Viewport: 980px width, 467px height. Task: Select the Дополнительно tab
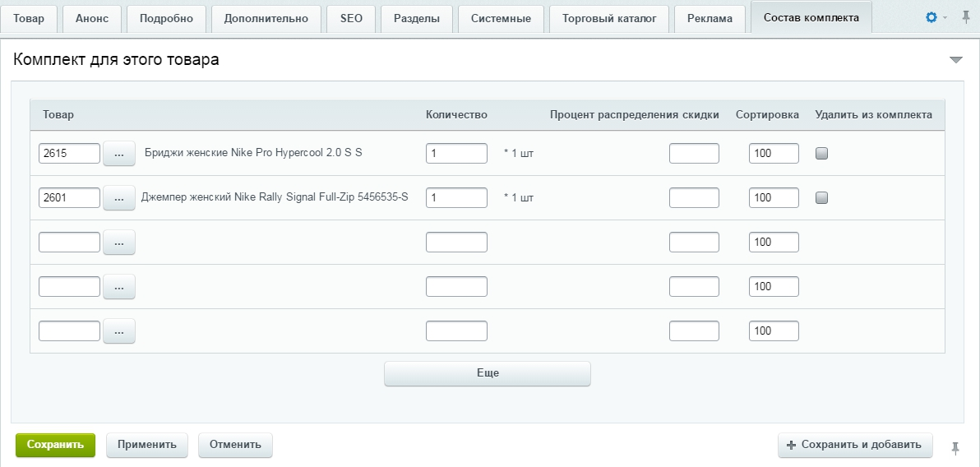[x=266, y=19]
